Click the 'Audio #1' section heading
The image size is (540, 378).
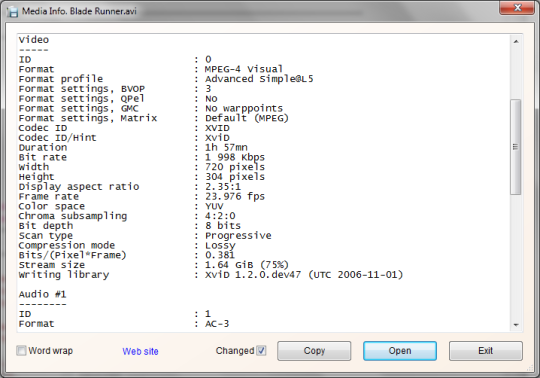pos(42,294)
